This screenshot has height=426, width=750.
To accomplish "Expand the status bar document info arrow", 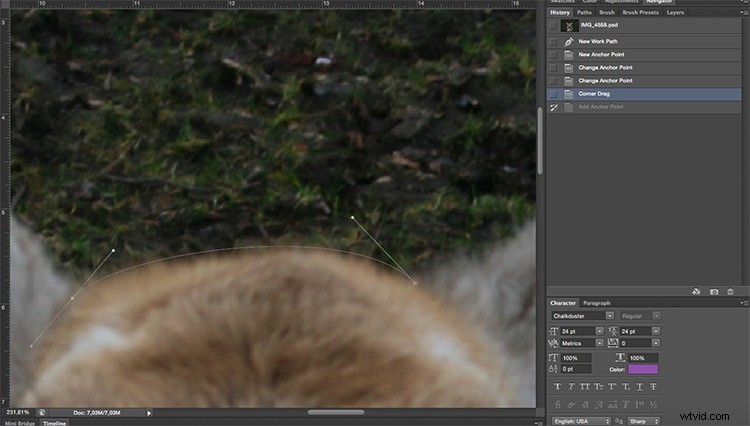I will click(x=149, y=413).
